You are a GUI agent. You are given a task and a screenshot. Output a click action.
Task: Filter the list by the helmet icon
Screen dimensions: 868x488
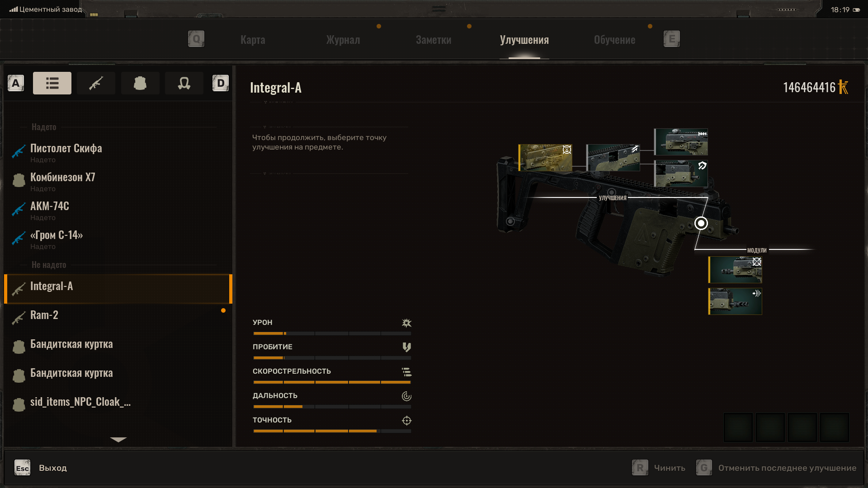tap(184, 83)
